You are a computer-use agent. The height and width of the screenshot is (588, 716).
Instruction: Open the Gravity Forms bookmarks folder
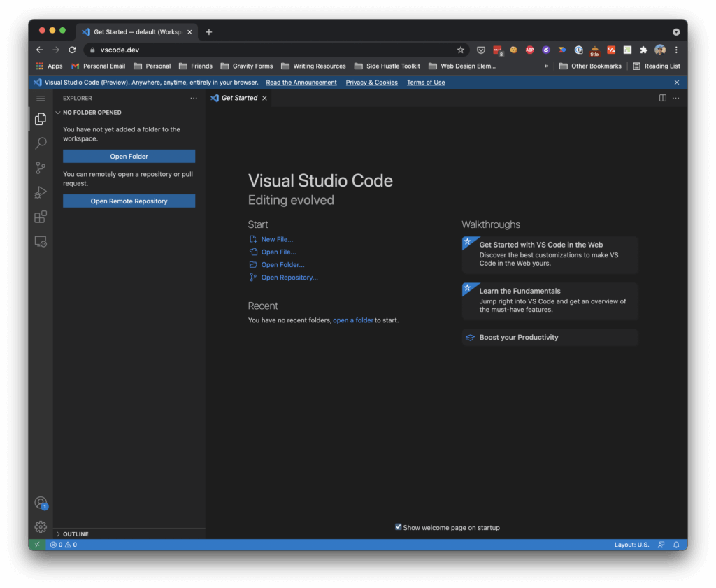click(247, 66)
